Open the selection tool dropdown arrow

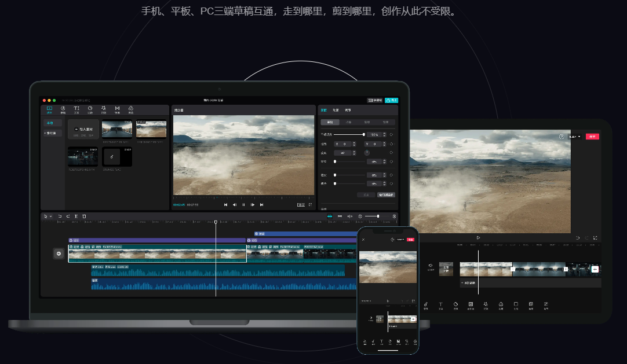pos(50,216)
